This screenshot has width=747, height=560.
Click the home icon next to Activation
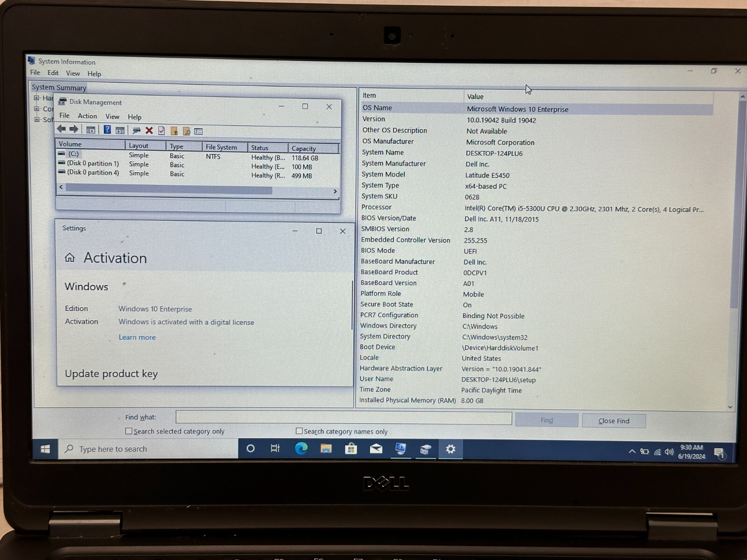(70, 258)
